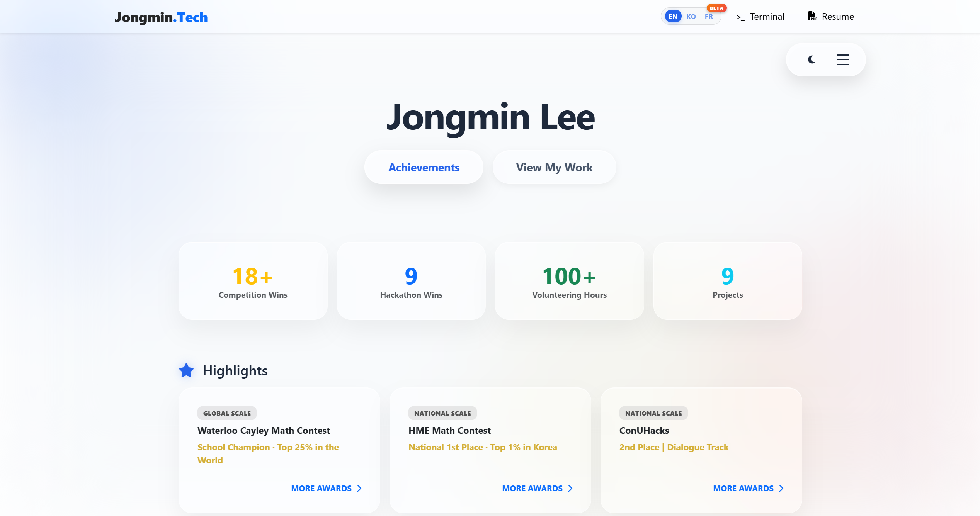Click 'School Champion · Top 25% in the World' text
This screenshot has height=516, width=980.
pyautogui.click(x=268, y=454)
